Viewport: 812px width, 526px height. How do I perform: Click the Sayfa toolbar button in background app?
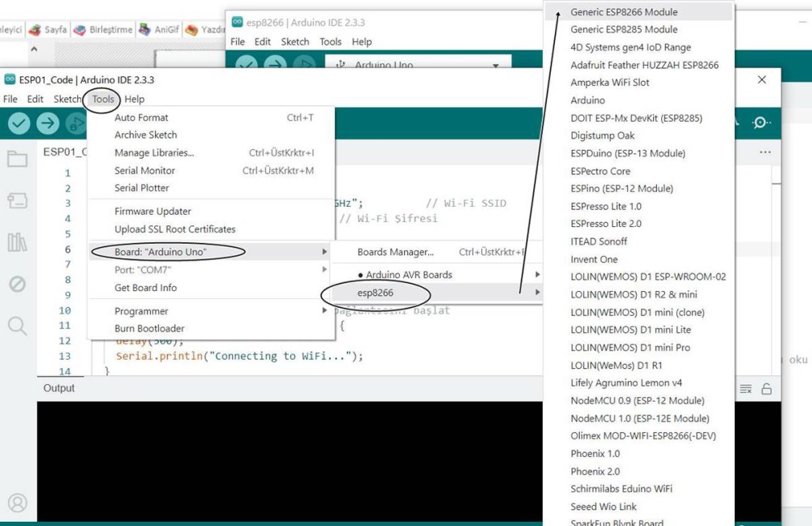[48, 29]
